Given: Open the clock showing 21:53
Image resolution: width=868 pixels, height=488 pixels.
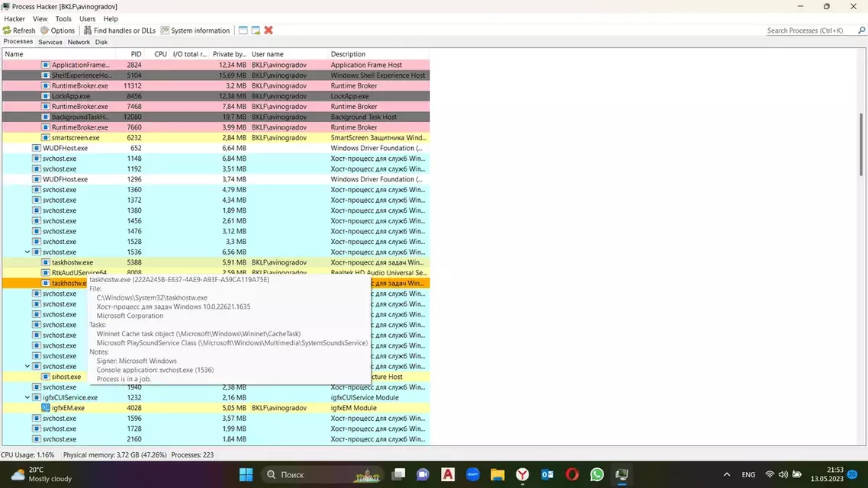Looking at the screenshot, I should click(x=827, y=474).
